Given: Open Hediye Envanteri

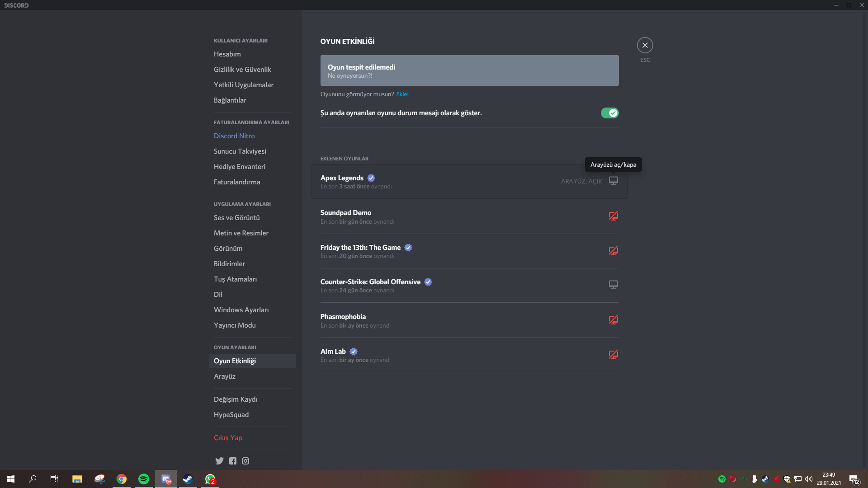Looking at the screenshot, I should click(252, 167).
